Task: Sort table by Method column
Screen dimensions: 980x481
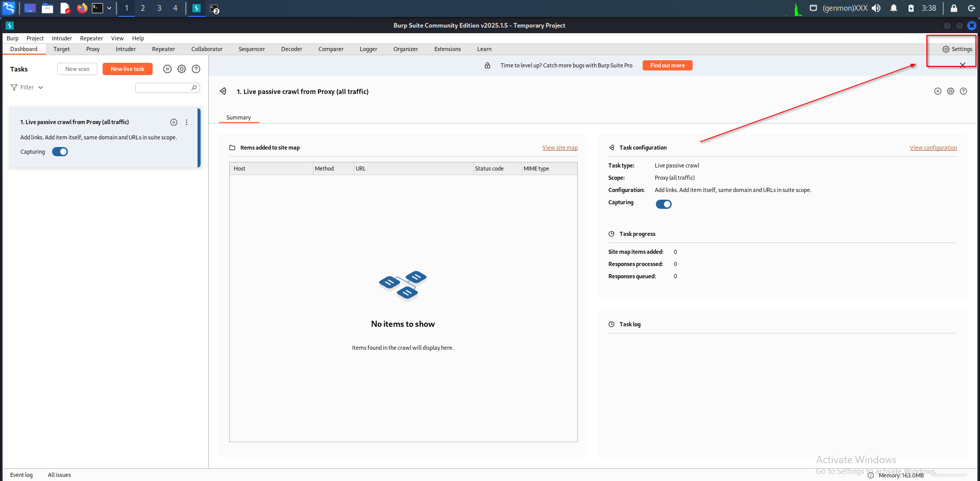Action: click(333, 169)
